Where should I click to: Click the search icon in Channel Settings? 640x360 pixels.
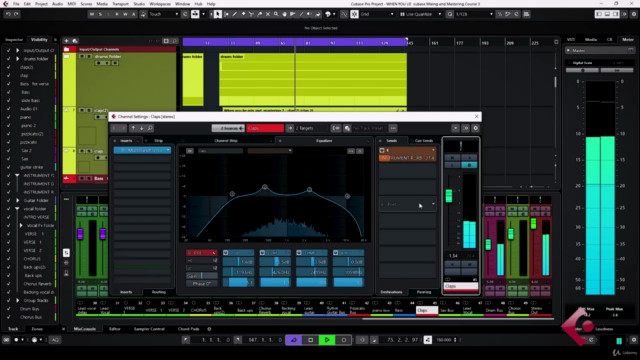point(150,128)
